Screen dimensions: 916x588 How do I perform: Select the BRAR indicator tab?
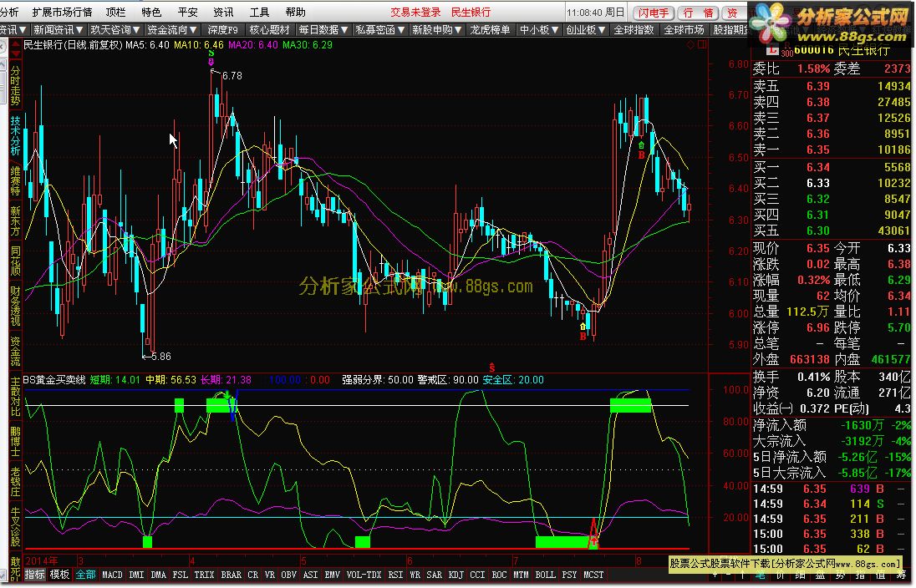(232, 575)
